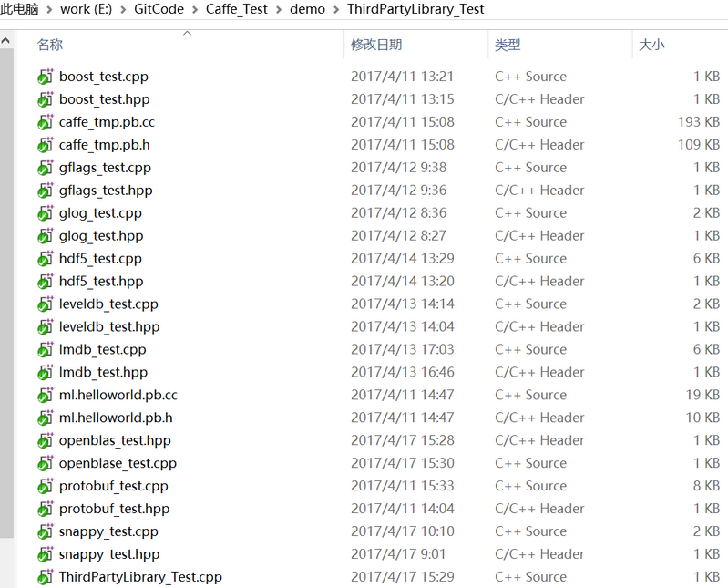Click the gflags_test.cpp file icon
Viewport: 728px width, 588px height.
45,168
